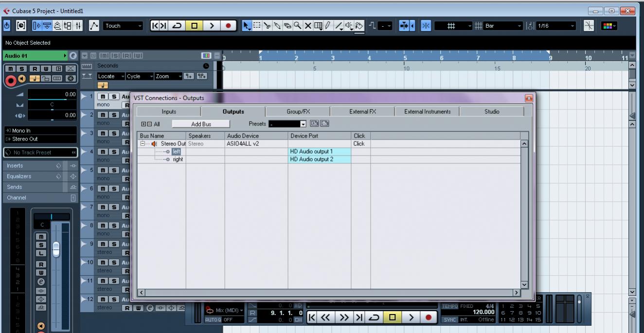
Task: Open the Edit channel settings 'e' button
Action: tap(73, 56)
